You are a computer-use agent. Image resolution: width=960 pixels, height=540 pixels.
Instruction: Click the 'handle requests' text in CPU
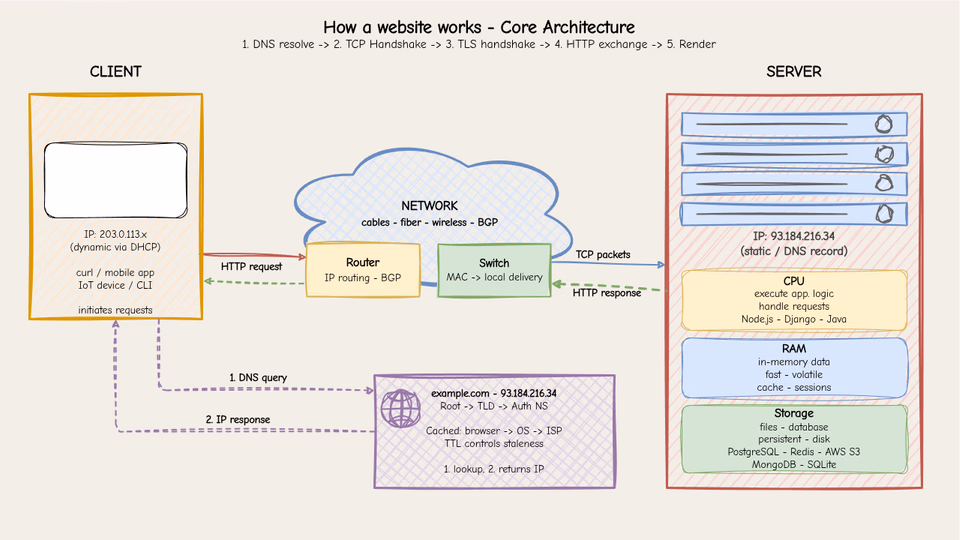click(794, 306)
